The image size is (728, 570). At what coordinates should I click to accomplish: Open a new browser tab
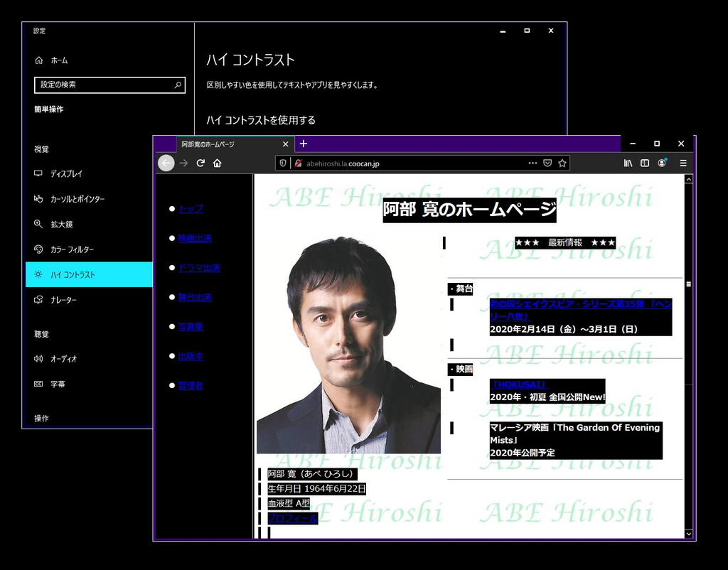(303, 144)
